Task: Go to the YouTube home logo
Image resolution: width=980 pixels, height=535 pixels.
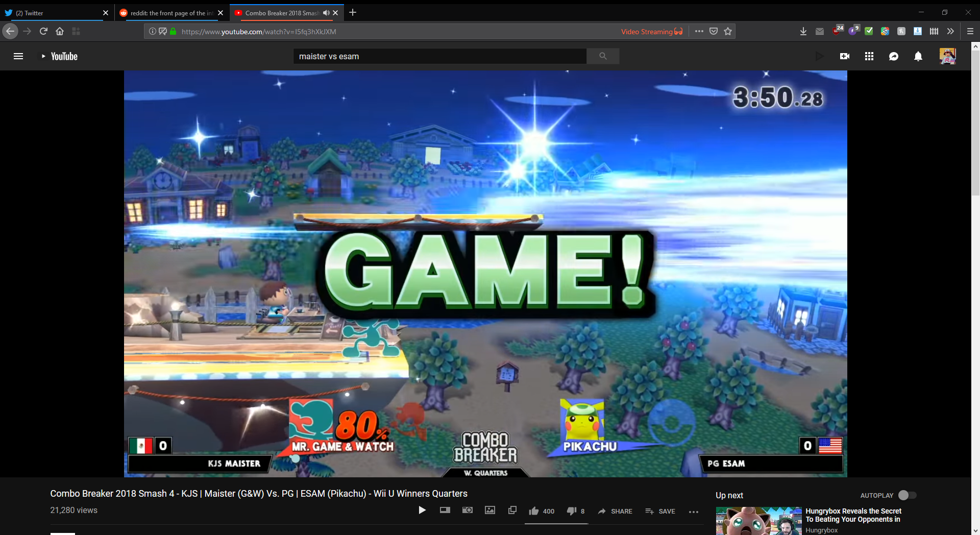Action: (x=59, y=56)
